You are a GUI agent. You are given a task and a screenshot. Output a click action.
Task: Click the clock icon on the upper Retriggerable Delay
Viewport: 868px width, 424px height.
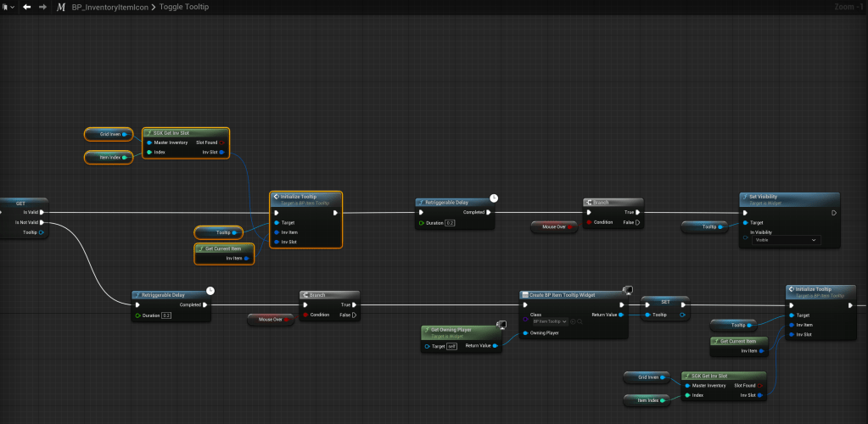tap(494, 198)
